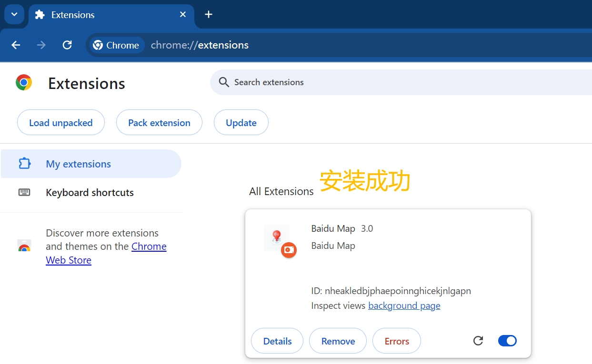Open the background page inspect link
This screenshot has height=364, width=592.
(404, 306)
